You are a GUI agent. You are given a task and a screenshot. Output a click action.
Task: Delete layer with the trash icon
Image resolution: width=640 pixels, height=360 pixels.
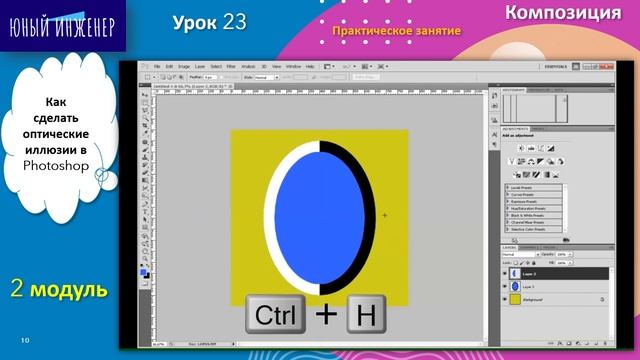point(605,344)
